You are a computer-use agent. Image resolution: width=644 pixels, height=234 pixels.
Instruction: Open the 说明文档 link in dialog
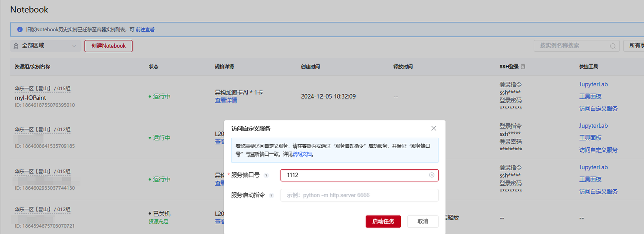pyautogui.click(x=302, y=154)
